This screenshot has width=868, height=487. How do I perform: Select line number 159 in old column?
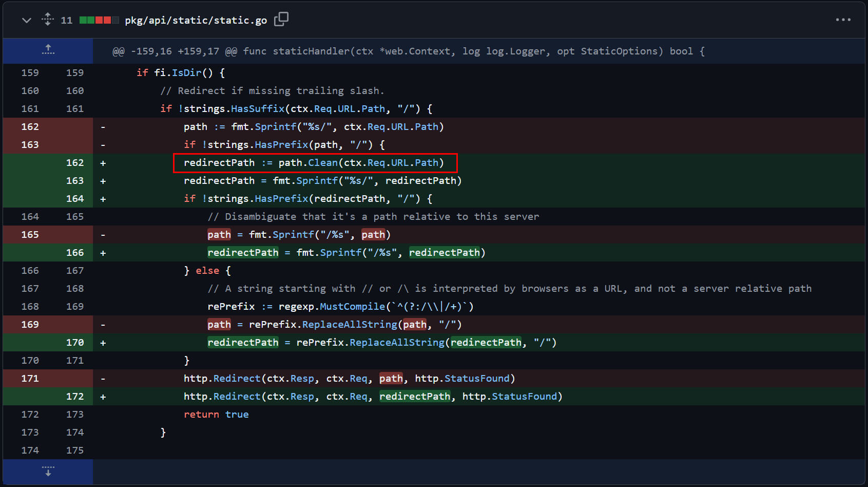(30, 72)
